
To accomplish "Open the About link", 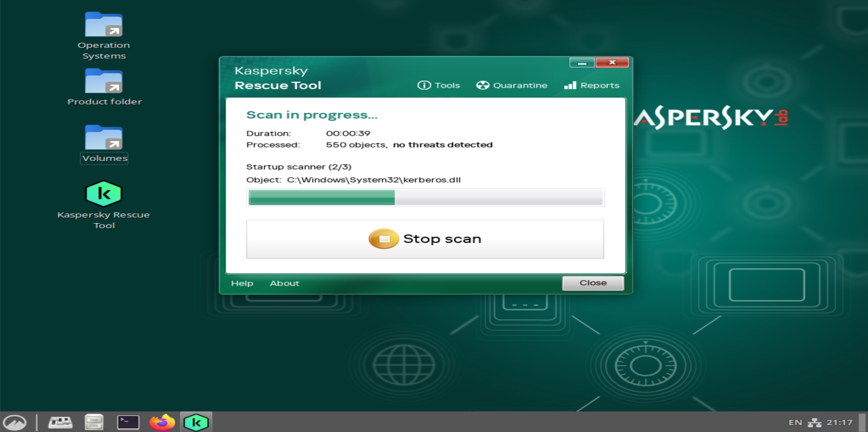I will pyautogui.click(x=284, y=283).
